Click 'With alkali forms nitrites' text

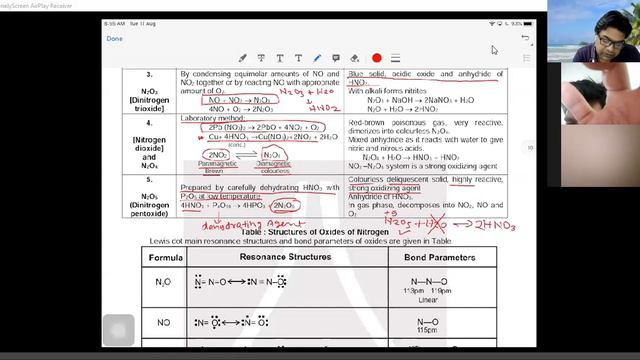(x=387, y=91)
